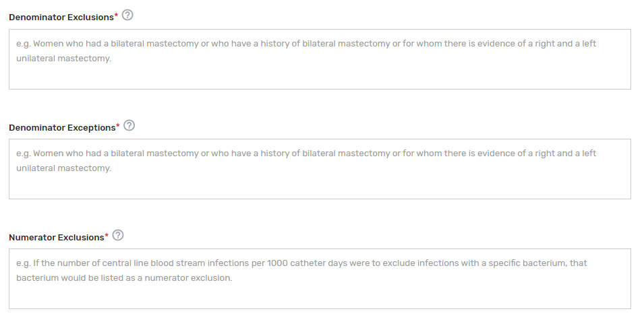644x332 pixels.
Task: Click into the Denominator Exceptions text box
Action: click(x=320, y=169)
